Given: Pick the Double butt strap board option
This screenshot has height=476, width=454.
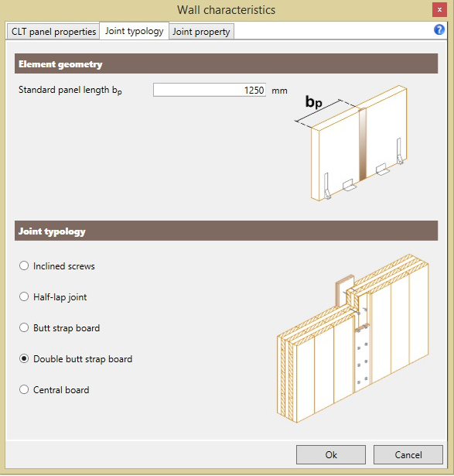Looking at the screenshot, I should (76, 359).
